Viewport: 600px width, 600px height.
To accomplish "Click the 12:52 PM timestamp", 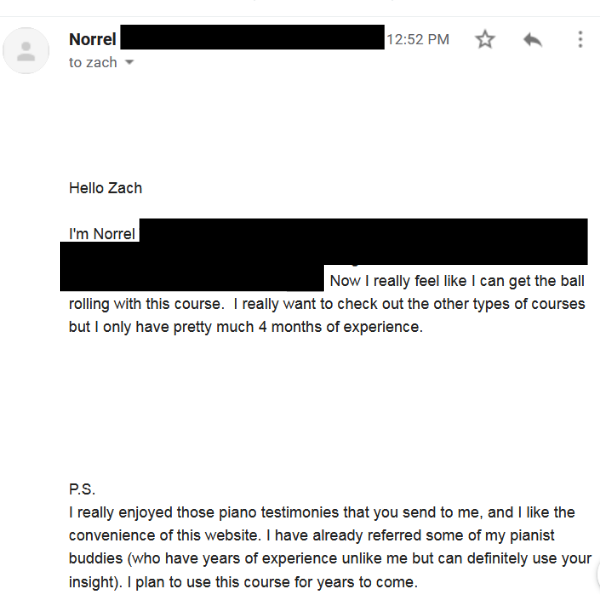I will [418, 40].
